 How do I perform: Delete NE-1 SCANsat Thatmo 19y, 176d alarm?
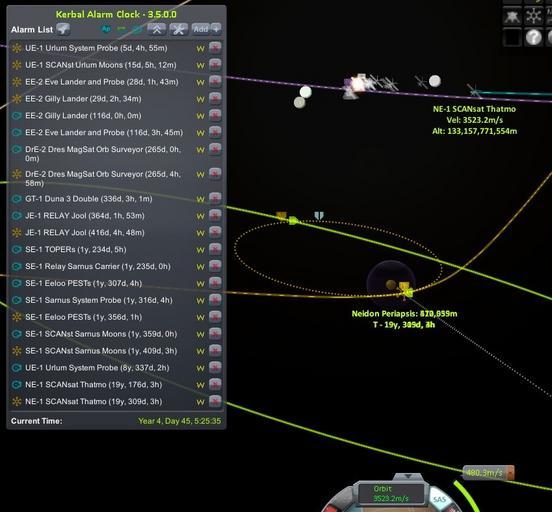coord(215,384)
